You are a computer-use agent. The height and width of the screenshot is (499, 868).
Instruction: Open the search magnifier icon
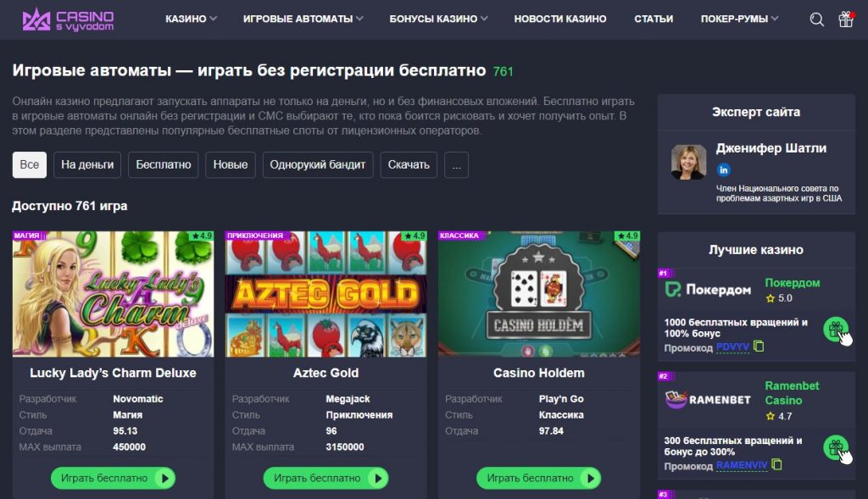[x=816, y=19]
